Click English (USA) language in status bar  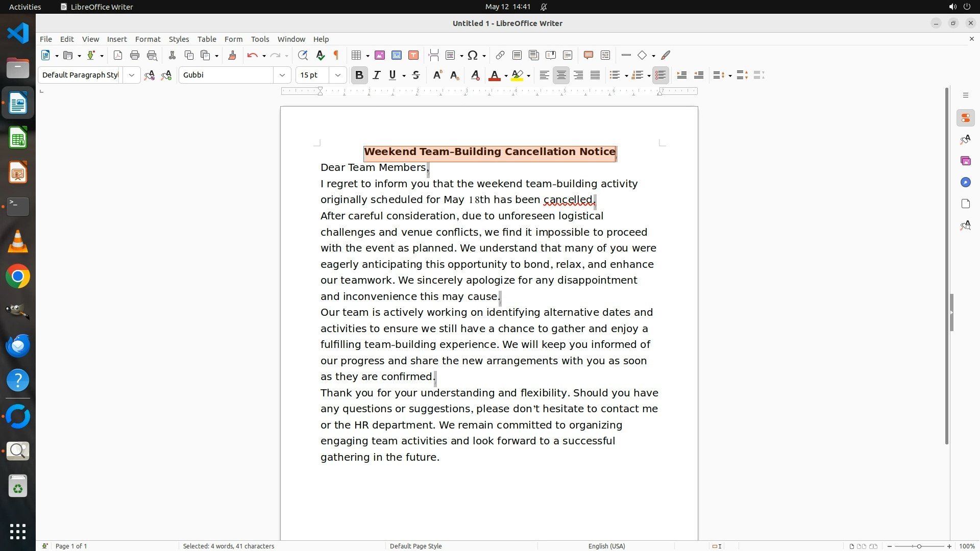point(606,546)
